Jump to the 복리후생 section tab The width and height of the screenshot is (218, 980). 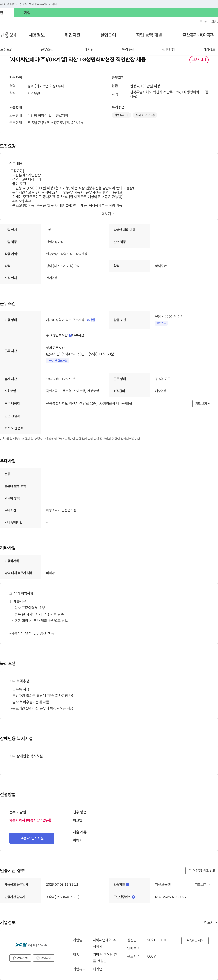pyautogui.click(x=128, y=50)
